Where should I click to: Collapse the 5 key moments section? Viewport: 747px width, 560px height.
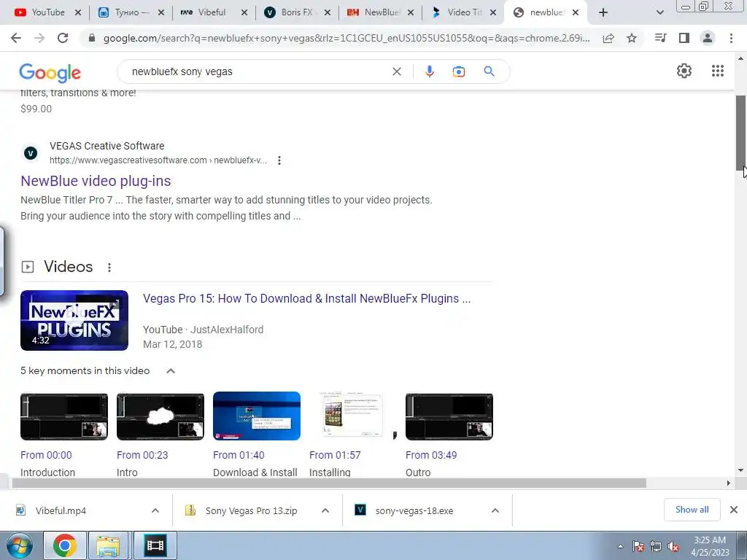(x=171, y=371)
